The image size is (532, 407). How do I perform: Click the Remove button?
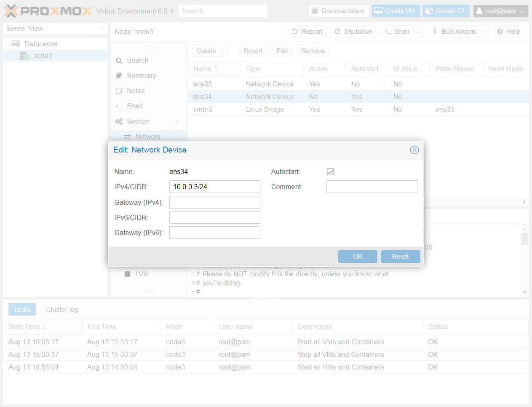click(x=313, y=51)
